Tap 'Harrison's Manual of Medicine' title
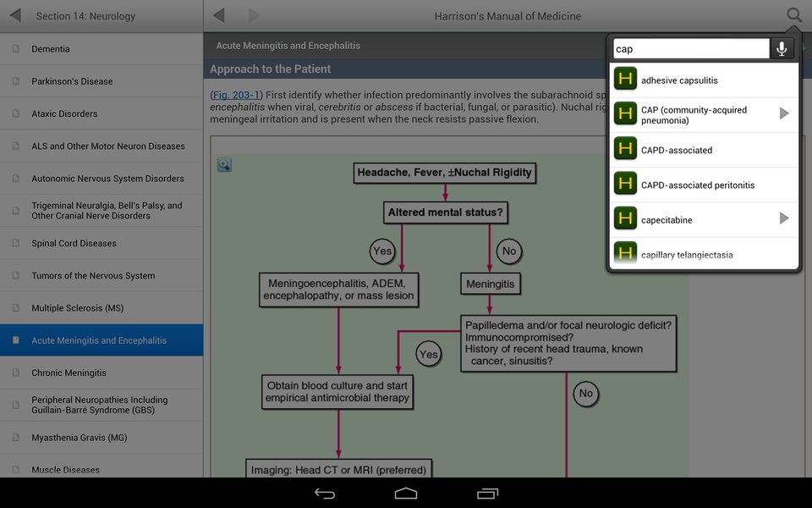The width and height of the screenshot is (812, 508). 507,16
